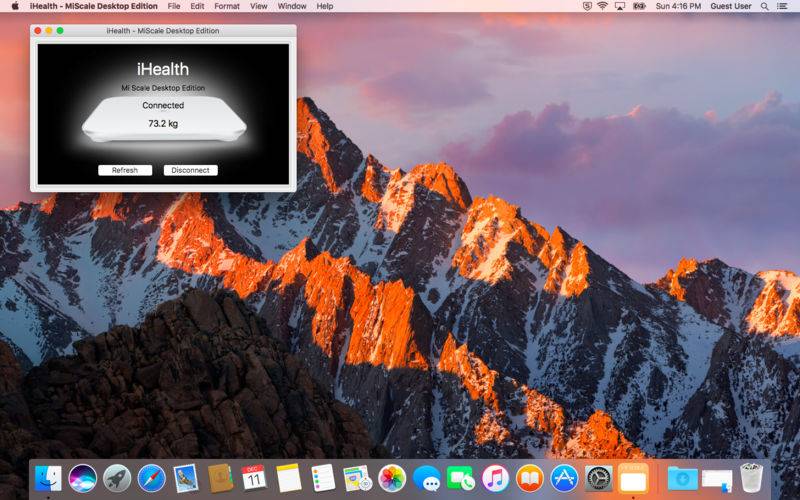
Task: Open the Downloads folder in dock
Action: 683,478
